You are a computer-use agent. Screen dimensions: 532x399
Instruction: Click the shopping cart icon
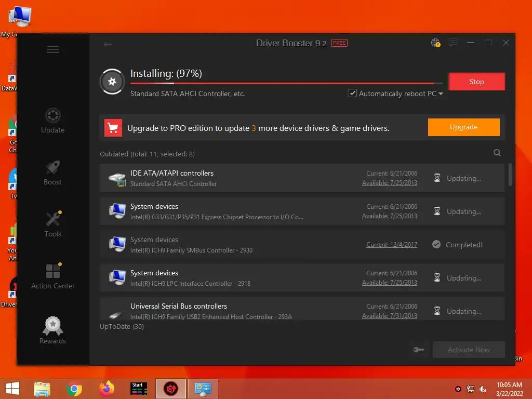coord(113,128)
